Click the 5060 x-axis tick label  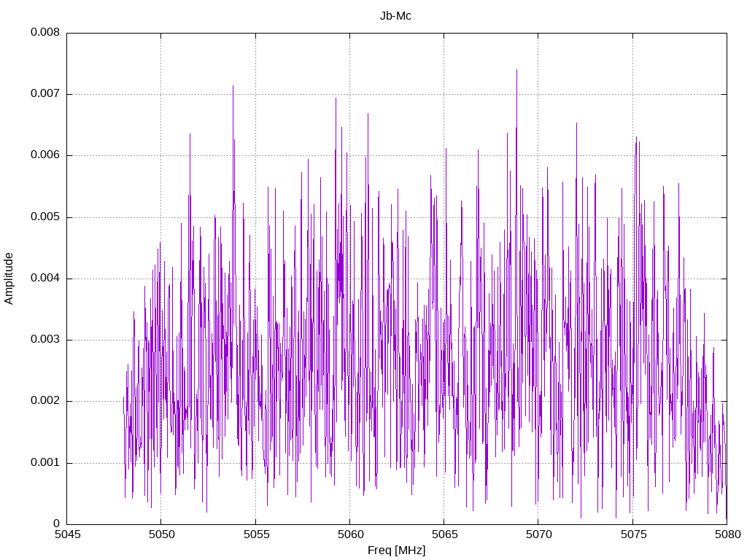click(350, 534)
